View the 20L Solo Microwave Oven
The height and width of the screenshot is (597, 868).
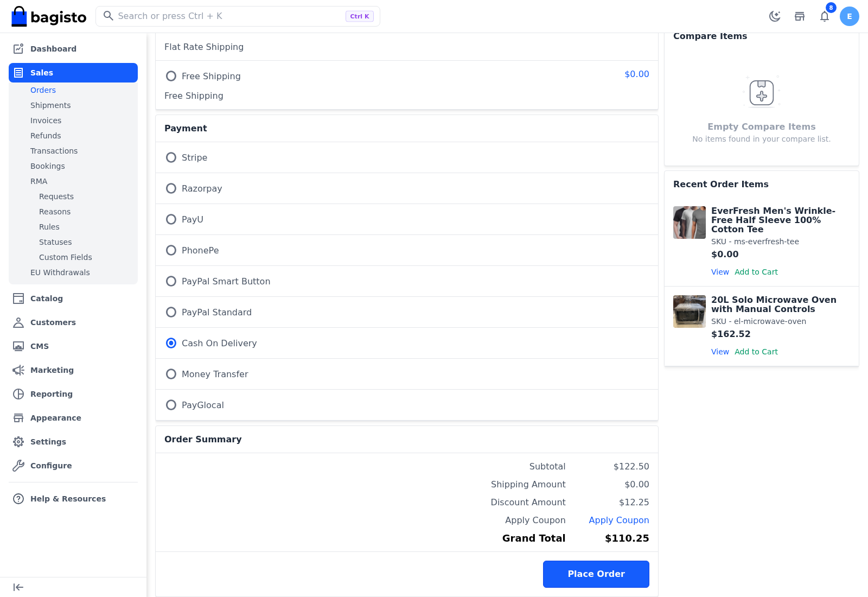pos(720,352)
